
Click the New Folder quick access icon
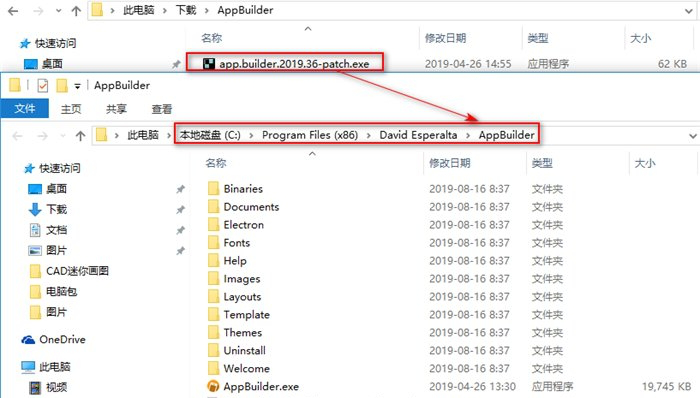(62, 85)
